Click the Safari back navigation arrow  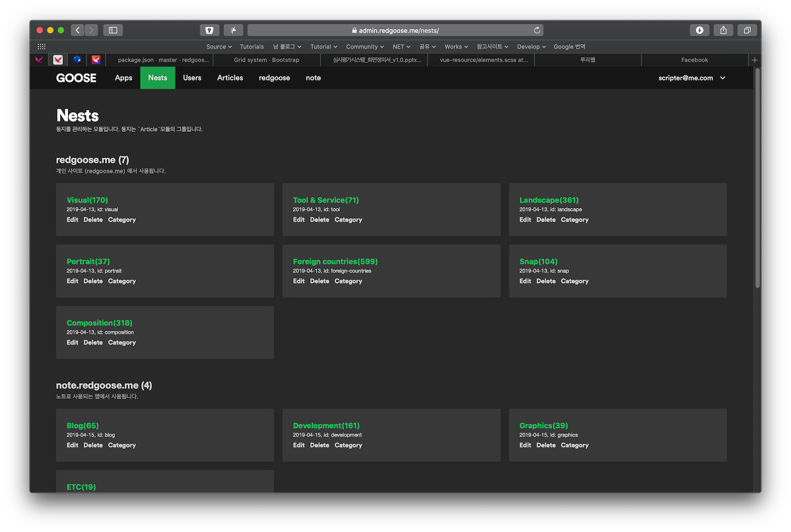click(78, 30)
